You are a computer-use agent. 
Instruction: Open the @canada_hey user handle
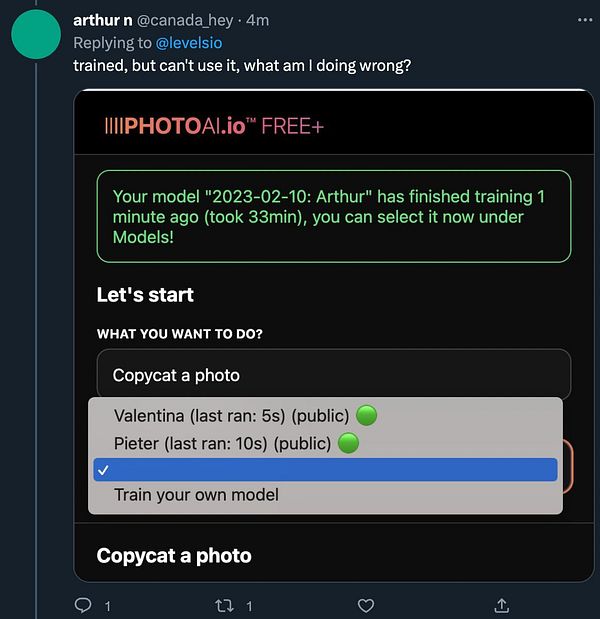tap(183, 20)
